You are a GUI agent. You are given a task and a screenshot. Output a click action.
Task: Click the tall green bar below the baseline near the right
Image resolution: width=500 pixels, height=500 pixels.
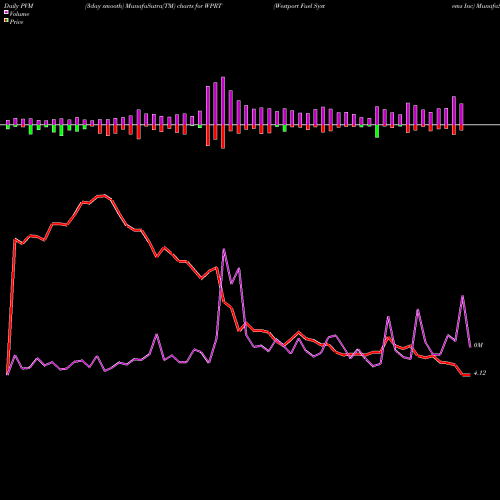377,131
